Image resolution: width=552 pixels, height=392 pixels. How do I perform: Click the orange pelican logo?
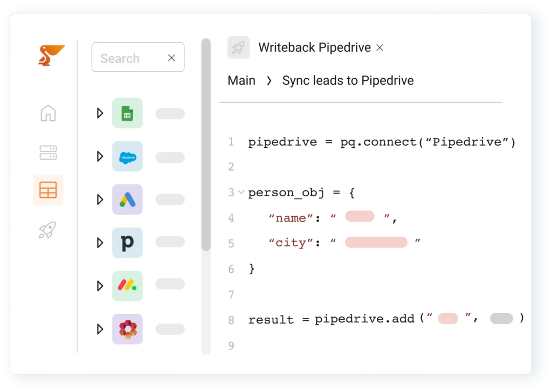point(51,56)
